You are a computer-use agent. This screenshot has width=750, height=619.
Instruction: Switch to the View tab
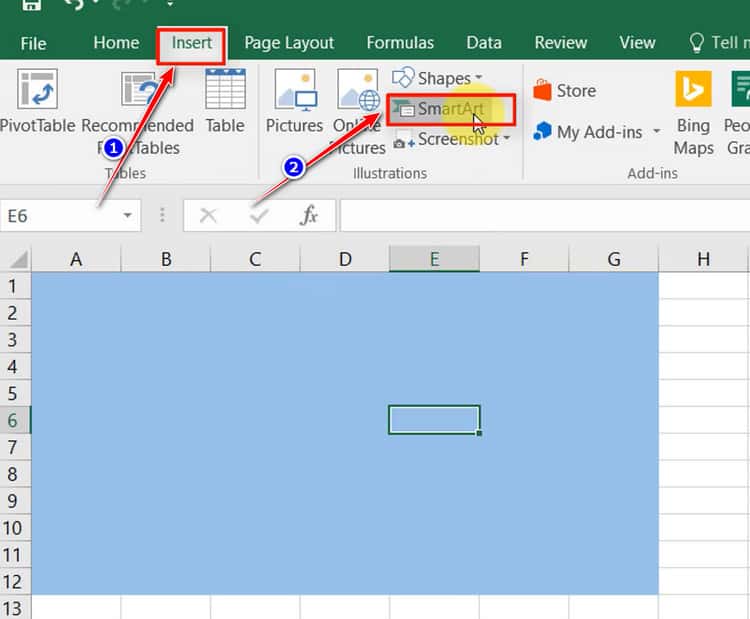(x=637, y=43)
